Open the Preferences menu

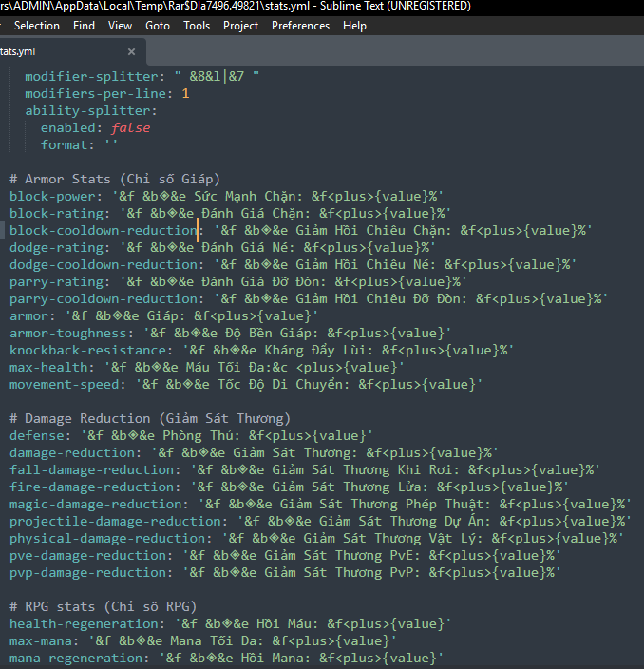(x=300, y=26)
